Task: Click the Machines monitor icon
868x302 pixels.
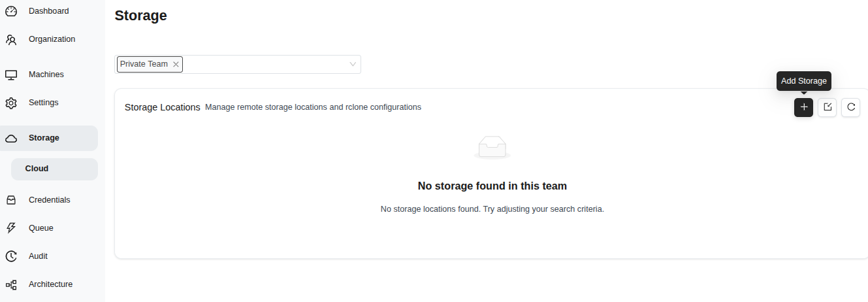Action: [x=11, y=75]
